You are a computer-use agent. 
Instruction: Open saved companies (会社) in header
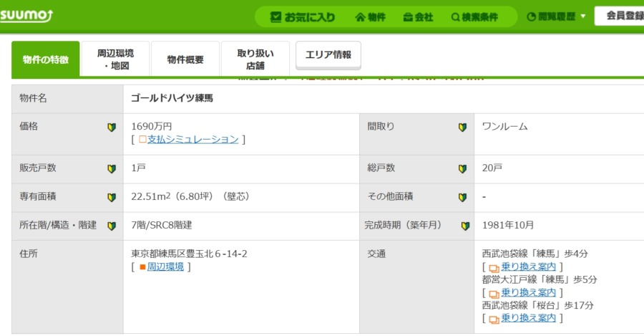[x=418, y=17]
